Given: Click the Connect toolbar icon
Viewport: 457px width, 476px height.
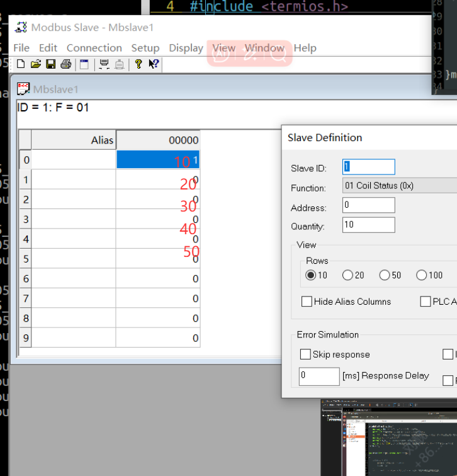Looking at the screenshot, I should point(104,64).
